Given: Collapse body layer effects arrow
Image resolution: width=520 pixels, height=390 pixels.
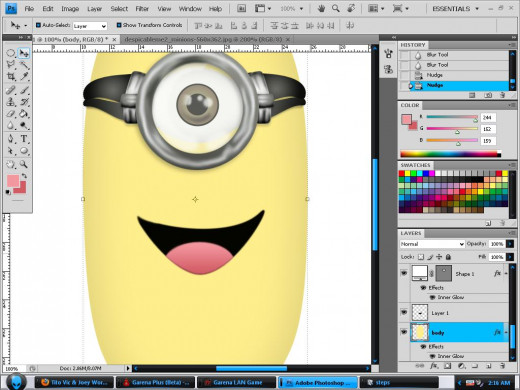Looking at the screenshot, I should click(x=506, y=332).
